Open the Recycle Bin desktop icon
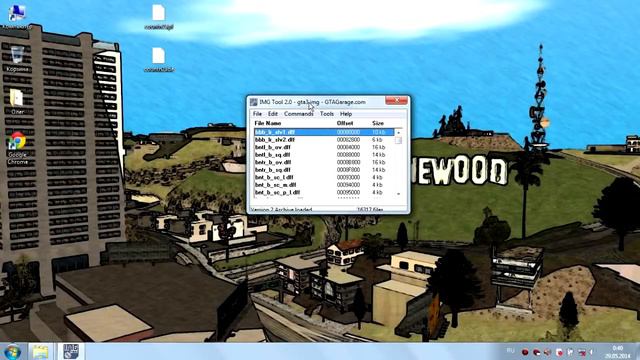The width and height of the screenshot is (640, 360). (17, 59)
